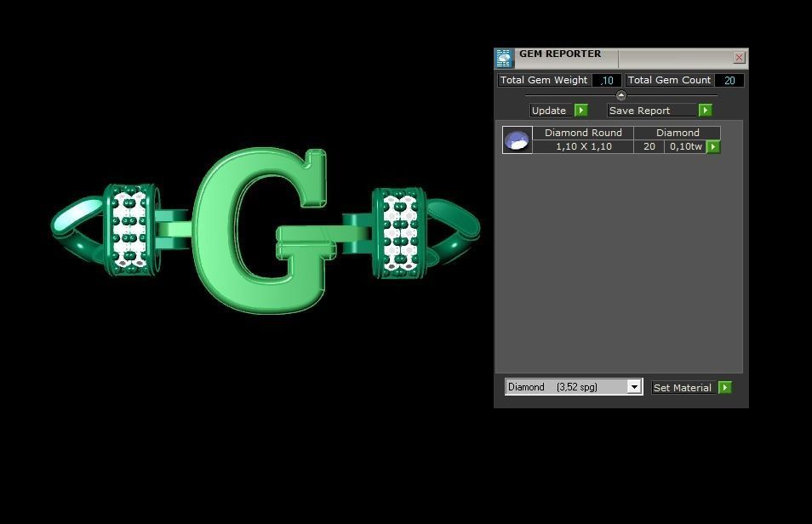Click the Diamond Round cell
The image size is (812, 524).
[583, 133]
